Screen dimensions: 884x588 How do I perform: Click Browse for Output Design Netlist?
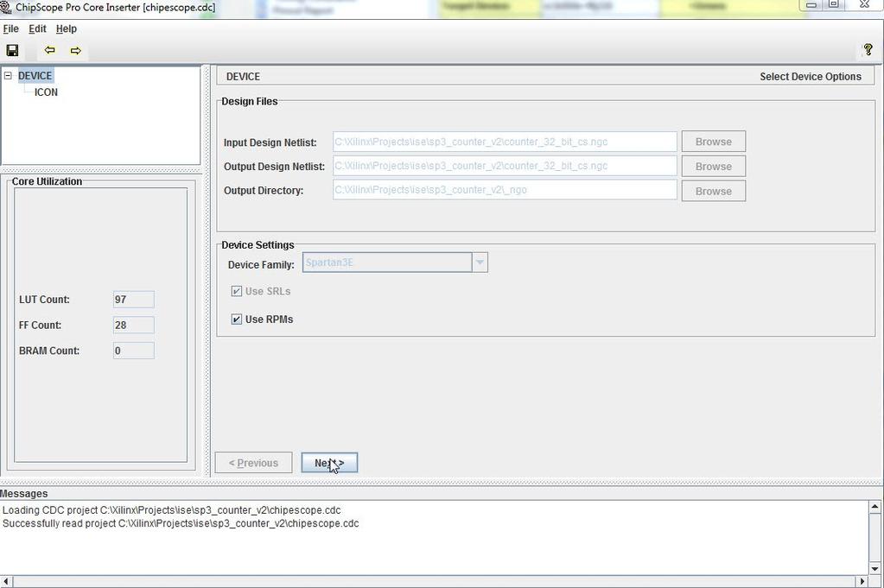point(713,167)
